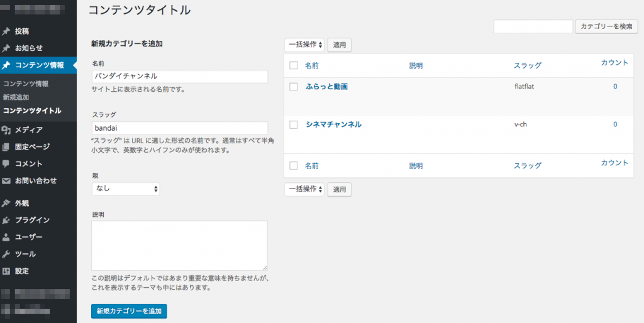
Task: Open the 親 parent category dropdown
Action: [126, 189]
